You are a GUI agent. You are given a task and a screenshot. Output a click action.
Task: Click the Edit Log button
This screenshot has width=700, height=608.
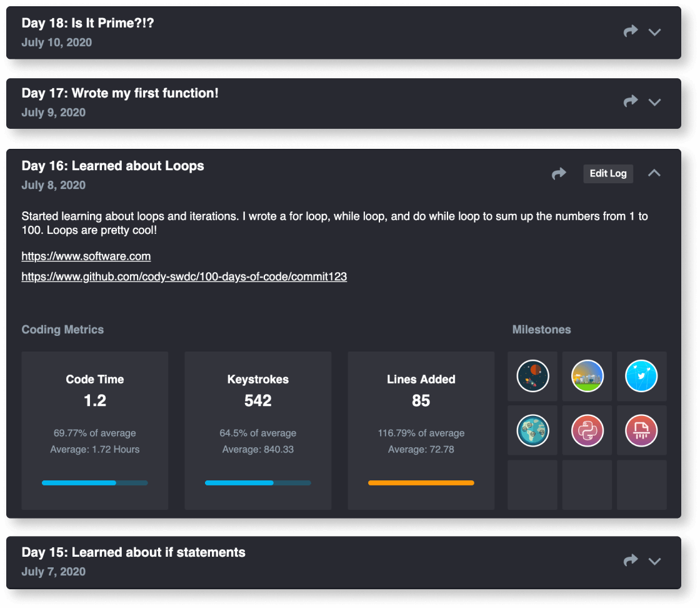coord(608,173)
